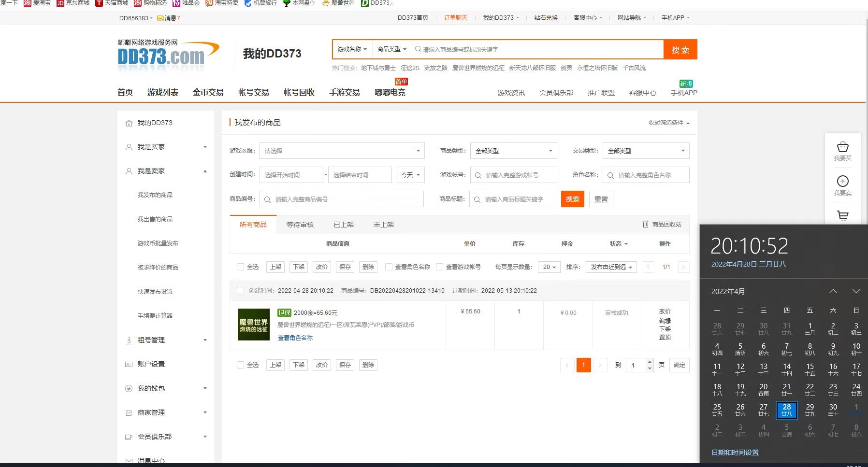This screenshot has height=467, width=868.
Task: Open the 游戏区服 请选择 dropdown
Action: pos(342,150)
